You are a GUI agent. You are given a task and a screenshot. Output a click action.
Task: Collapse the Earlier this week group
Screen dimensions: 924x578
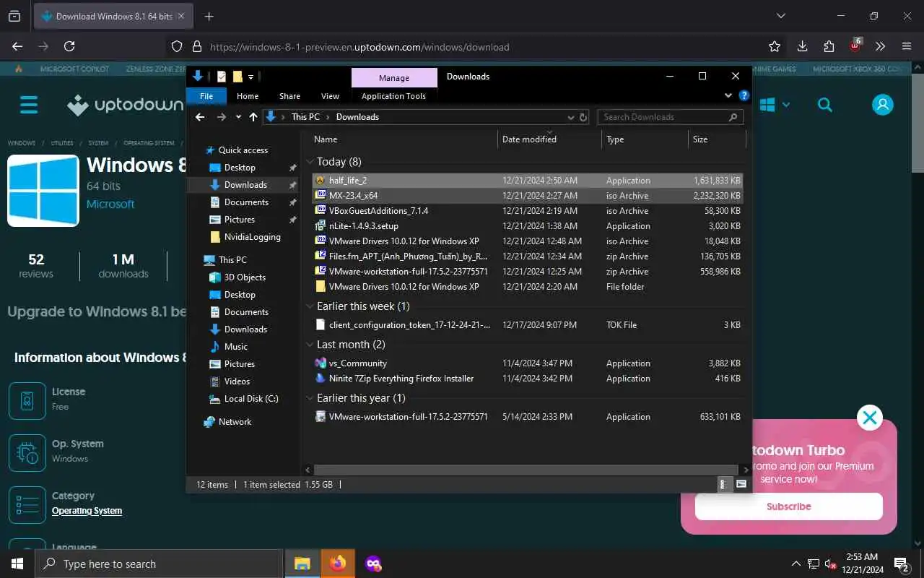[310, 306]
